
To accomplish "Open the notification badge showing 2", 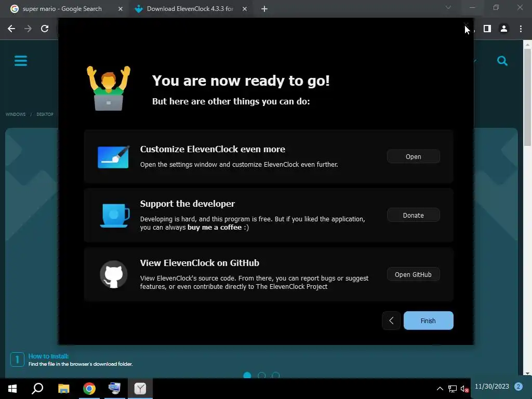I will point(518,387).
